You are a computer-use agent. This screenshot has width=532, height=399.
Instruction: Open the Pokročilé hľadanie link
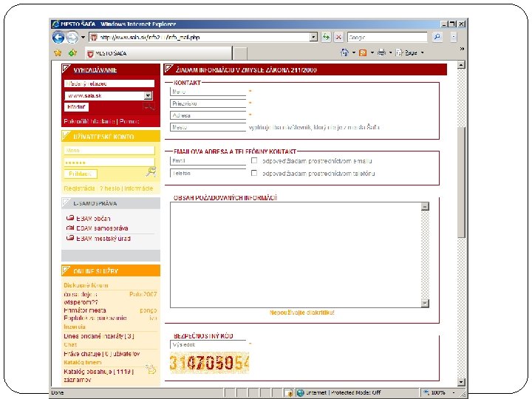pos(89,121)
